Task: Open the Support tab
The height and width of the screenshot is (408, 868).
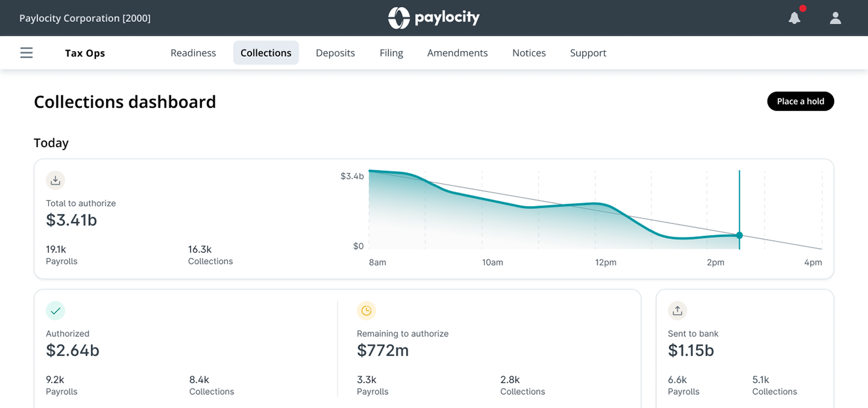Action: 588,53
